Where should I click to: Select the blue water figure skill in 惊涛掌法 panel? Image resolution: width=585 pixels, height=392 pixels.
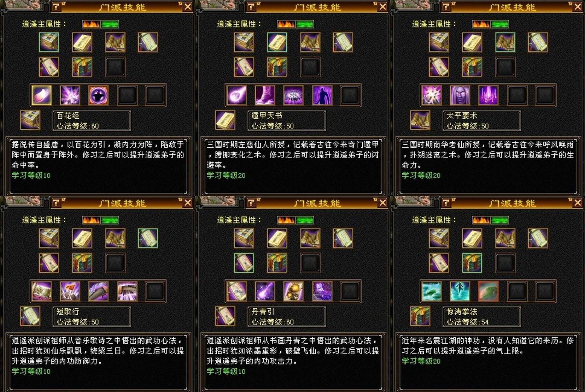[460, 291]
